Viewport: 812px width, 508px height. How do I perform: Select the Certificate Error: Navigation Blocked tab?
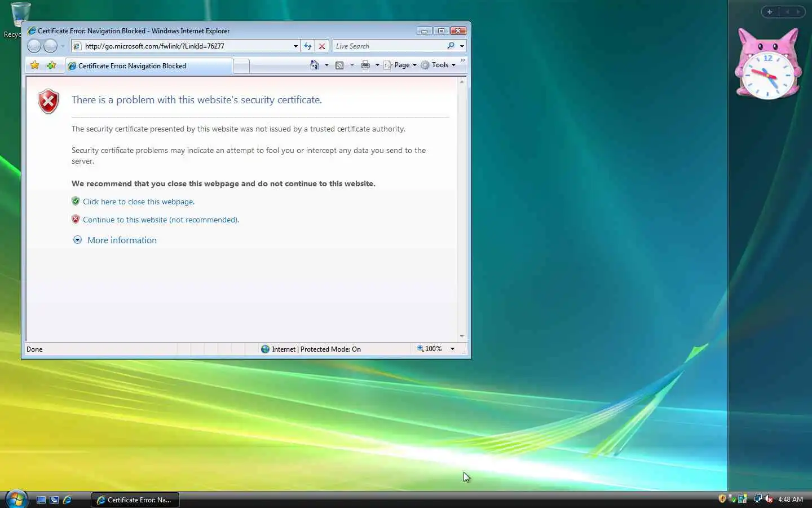pos(149,66)
